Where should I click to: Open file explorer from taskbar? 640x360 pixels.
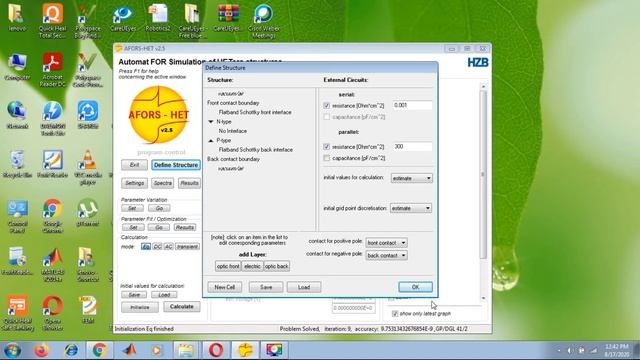186,350
